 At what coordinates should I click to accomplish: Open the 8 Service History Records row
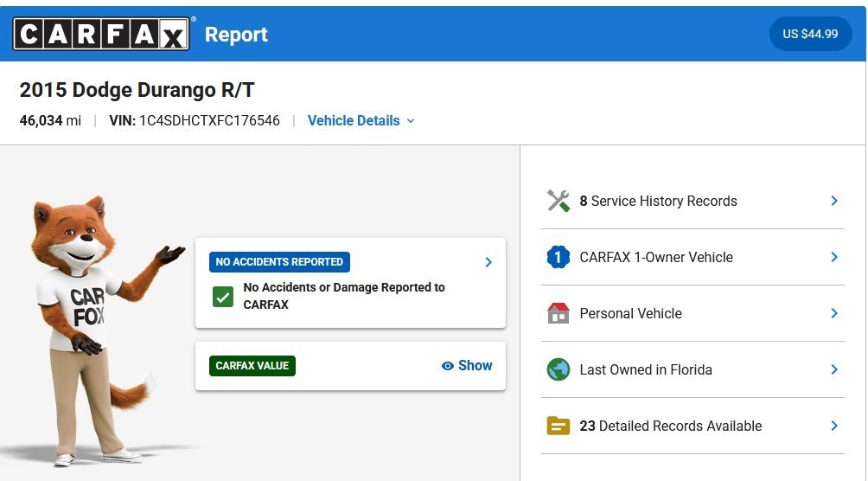[x=692, y=202]
